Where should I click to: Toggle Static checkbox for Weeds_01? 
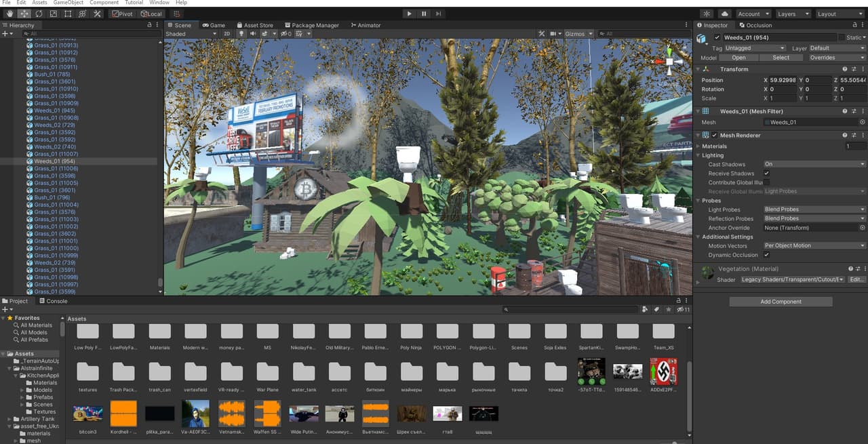(x=842, y=38)
